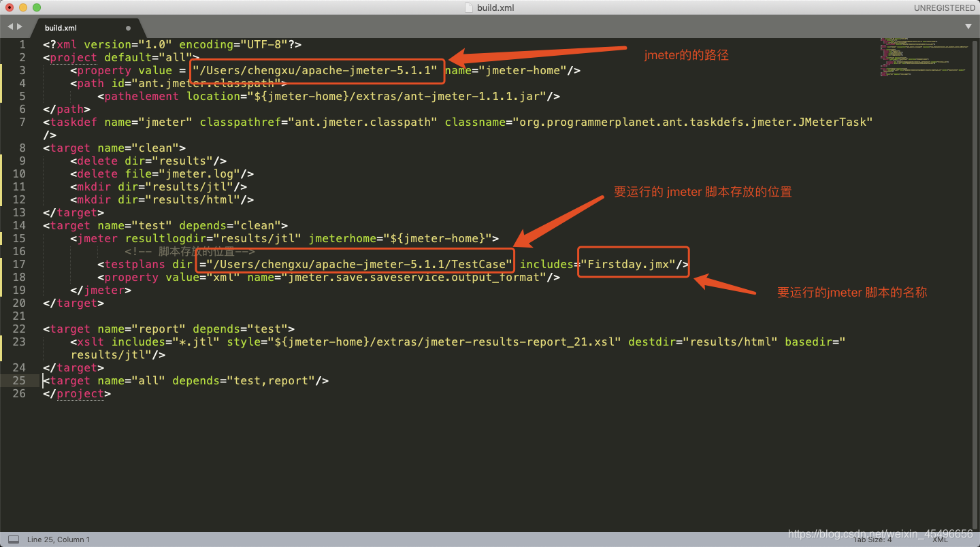Click closing </path> tag on line 6
Image resolution: width=980 pixels, height=547 pixels.
point(67,109)
